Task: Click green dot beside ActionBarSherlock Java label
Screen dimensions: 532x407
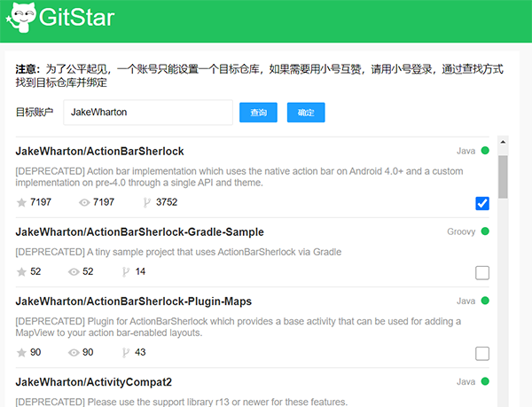Action: click(x=485, y=150)
